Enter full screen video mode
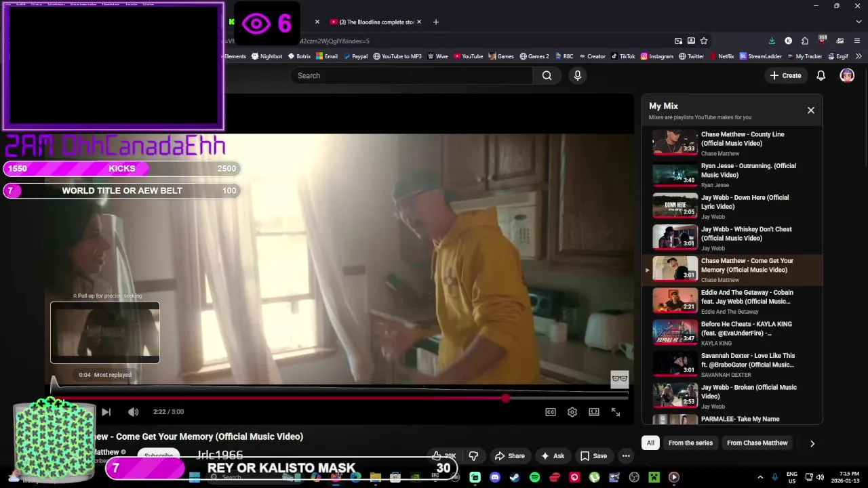 [x=616, y=412]
